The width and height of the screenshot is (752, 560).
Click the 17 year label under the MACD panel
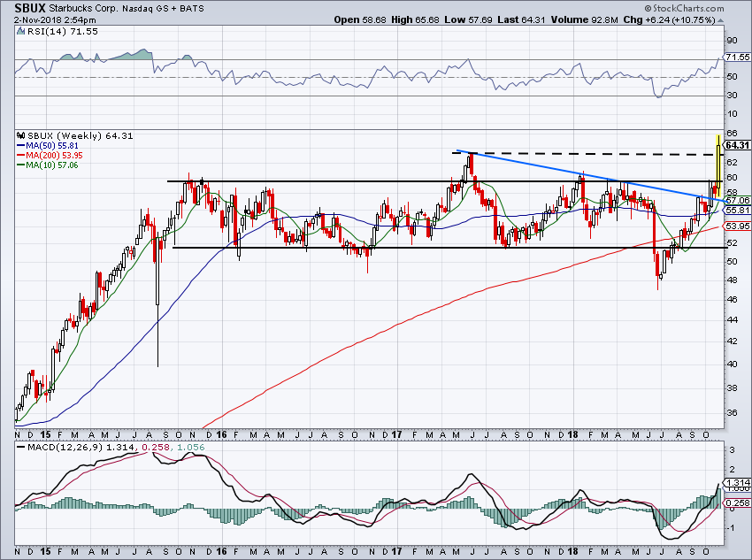pos(396,551)
